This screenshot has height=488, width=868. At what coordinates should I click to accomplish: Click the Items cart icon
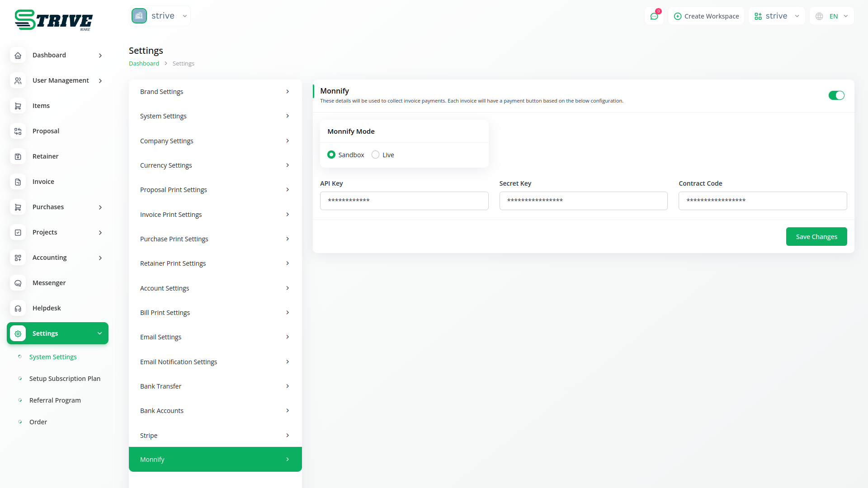18,106
